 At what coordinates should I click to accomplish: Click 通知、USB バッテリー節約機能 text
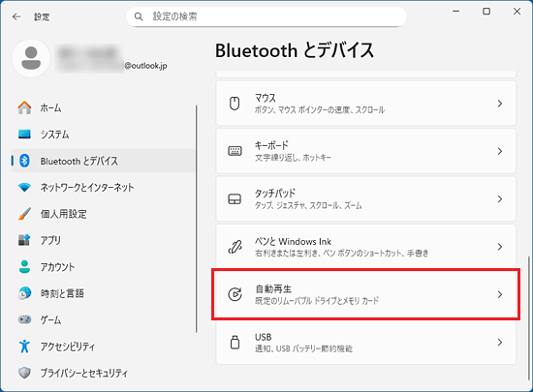coord(303,348)
